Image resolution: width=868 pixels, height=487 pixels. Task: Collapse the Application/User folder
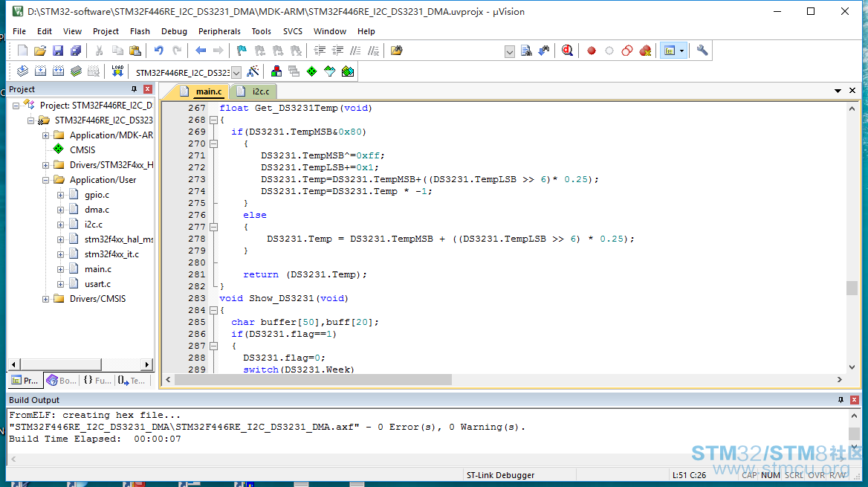point(46,180)
